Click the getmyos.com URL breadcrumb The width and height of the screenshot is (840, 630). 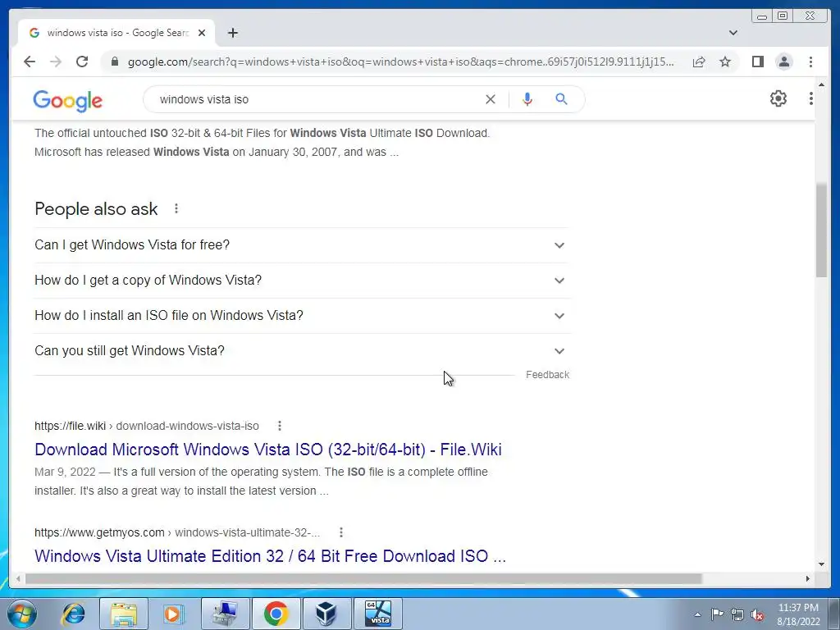tap(177, 532)
